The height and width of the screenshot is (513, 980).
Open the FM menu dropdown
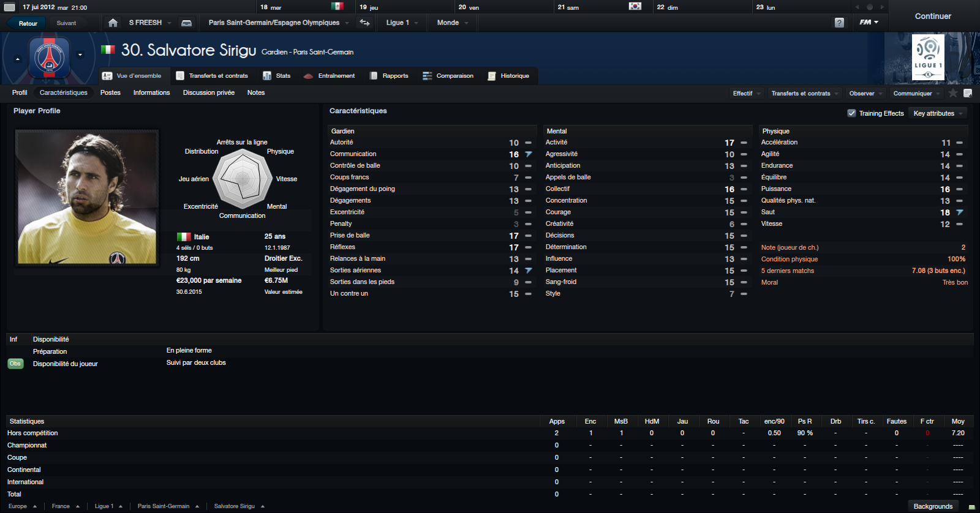click(869, 23)
